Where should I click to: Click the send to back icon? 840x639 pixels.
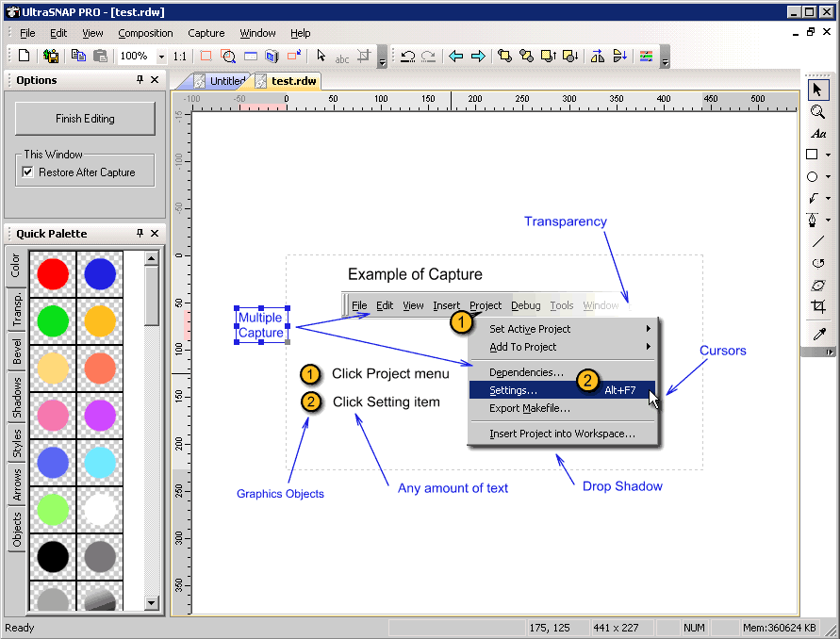pos(526,56)
